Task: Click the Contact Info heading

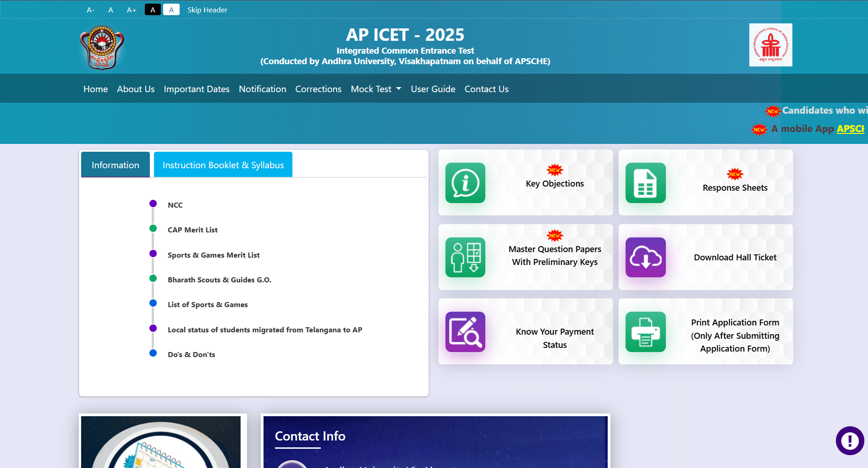Action: click(x=310, y=436)
